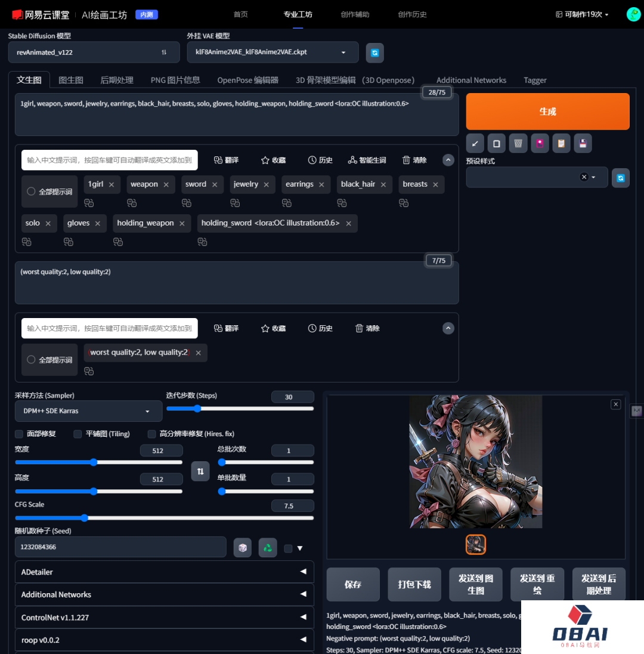Click the orange 生成 button

pyautogui.click(x=547, y=112)
